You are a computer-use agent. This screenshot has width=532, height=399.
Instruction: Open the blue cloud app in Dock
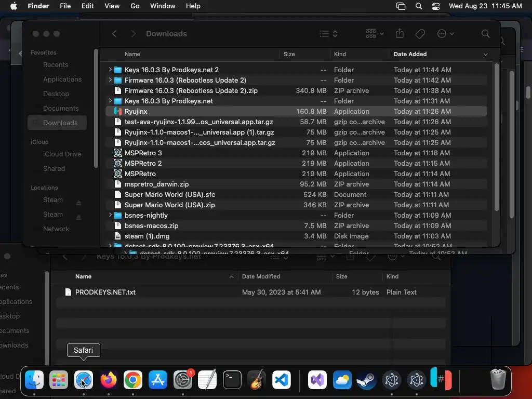342,380
